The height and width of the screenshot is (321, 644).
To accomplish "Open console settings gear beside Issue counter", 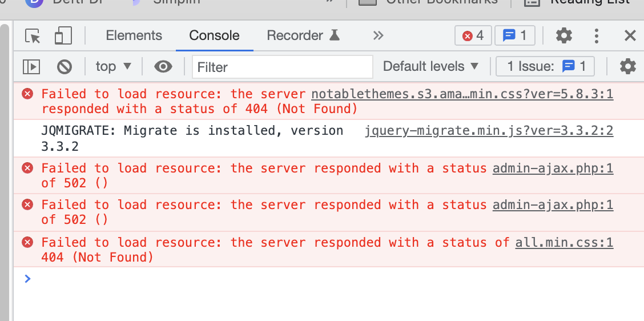I will (627, 66).
